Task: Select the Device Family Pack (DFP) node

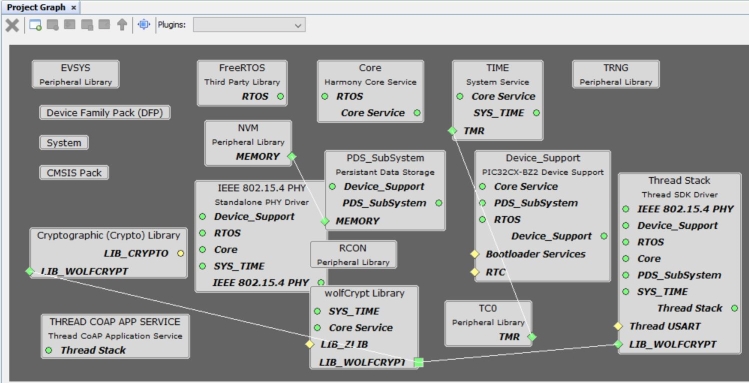Action: (x=105, y=113)
